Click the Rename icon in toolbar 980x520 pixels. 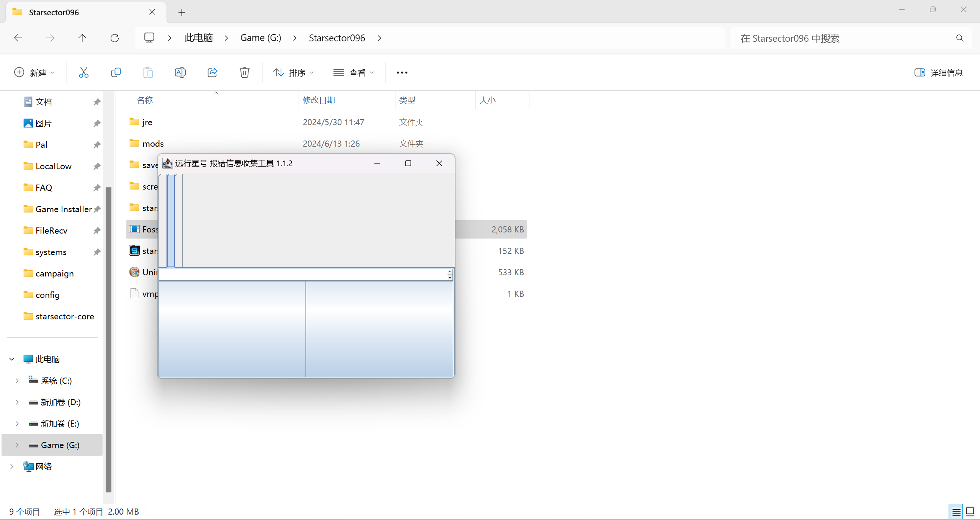180,72
